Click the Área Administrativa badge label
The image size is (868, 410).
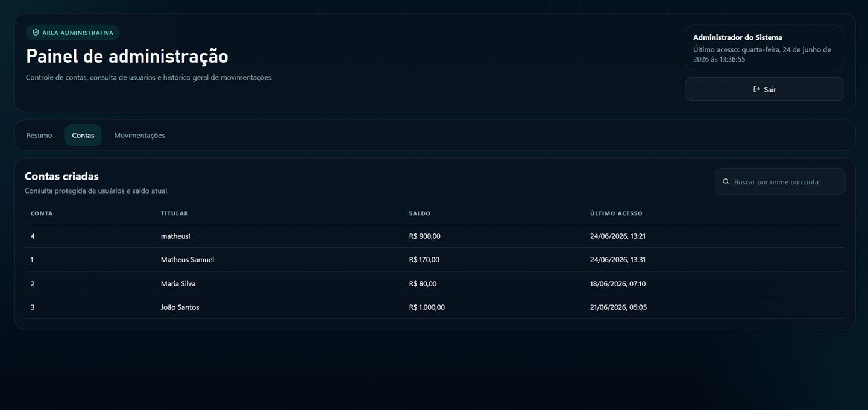[x=78, y=33]
